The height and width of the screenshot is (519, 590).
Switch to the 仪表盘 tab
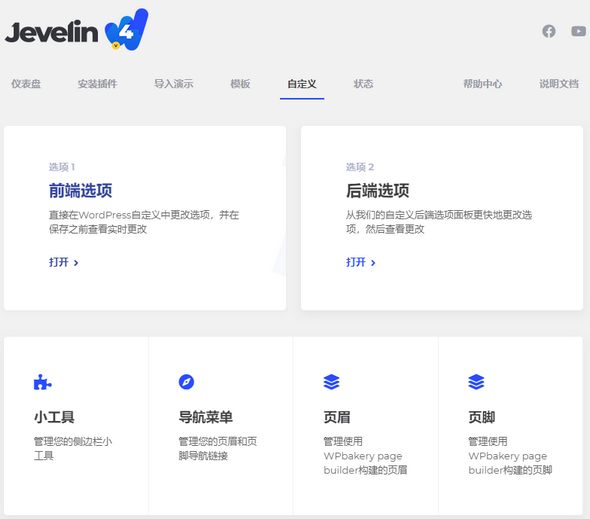pos(26,84)
